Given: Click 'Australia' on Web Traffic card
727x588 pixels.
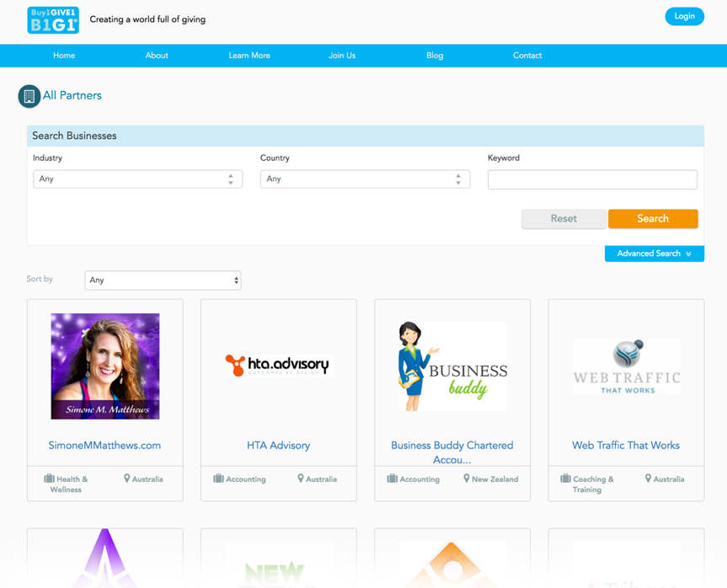Looking at the screenshot, I should point(669,479).
